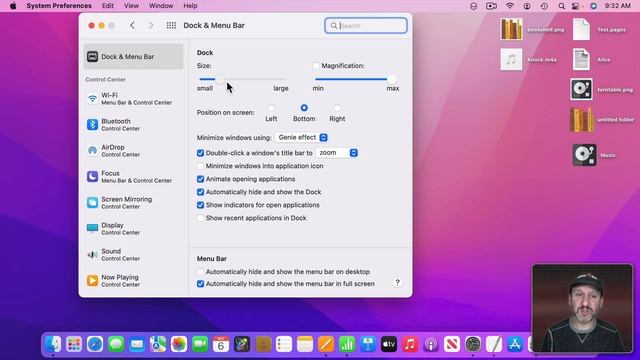Select turntable.png on the desktop
The width and height of the screenshot is (640, 360).
[x=602, y=89]
